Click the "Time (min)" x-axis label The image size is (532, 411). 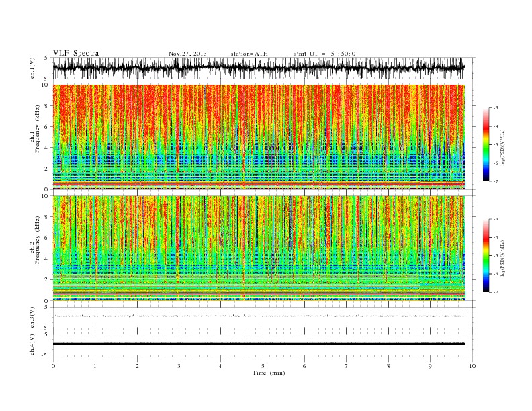coord(269,373)
